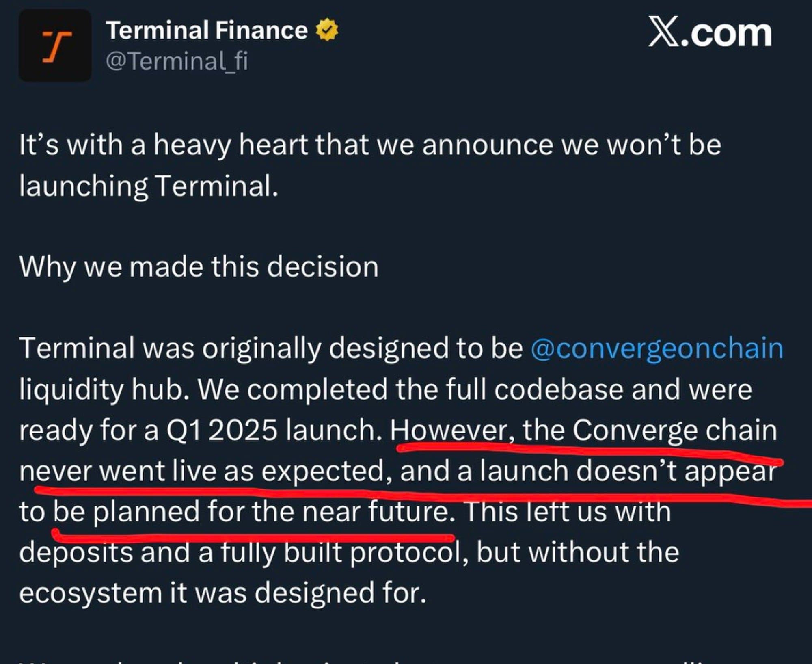812x664 pixels.
Task: Click the text "ecosystem it was designed for."
Action: click(x=222, y=593)
